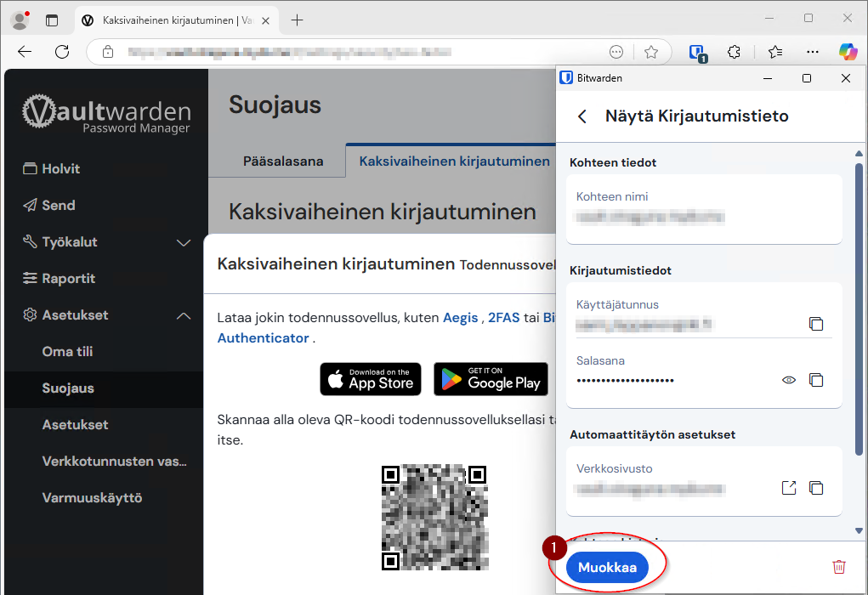The width and height of the screenshot is (868, 595).
Task: View site information lock icon
Action: pos(108,52)
